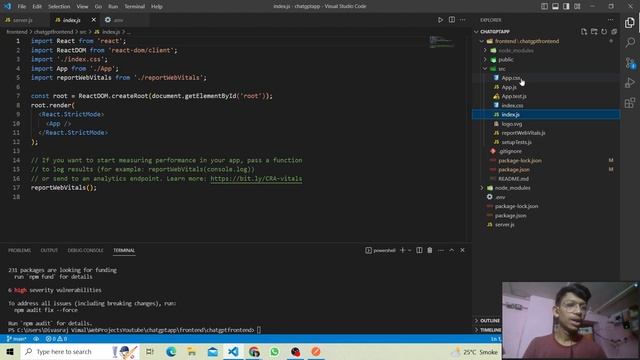
Task: Toggle secondary side bar layout button
Action: [x=566, y=6]
